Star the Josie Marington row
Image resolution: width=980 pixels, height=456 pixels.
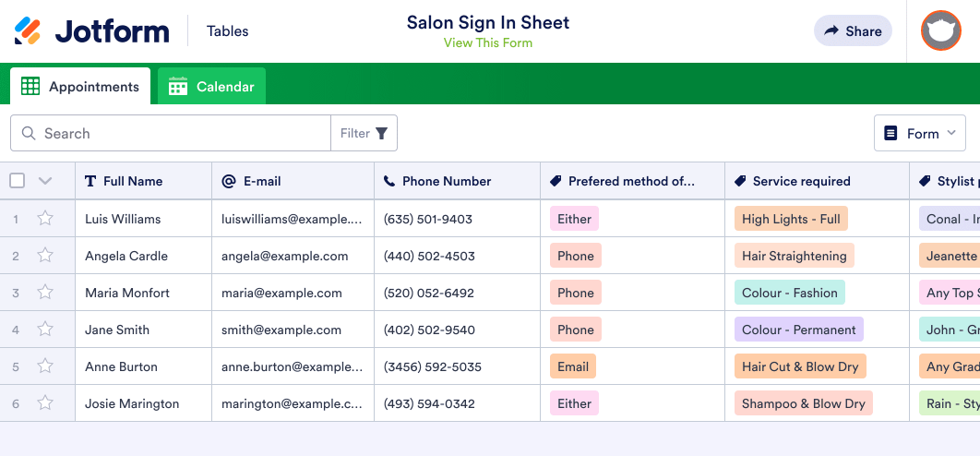(45, 403)
